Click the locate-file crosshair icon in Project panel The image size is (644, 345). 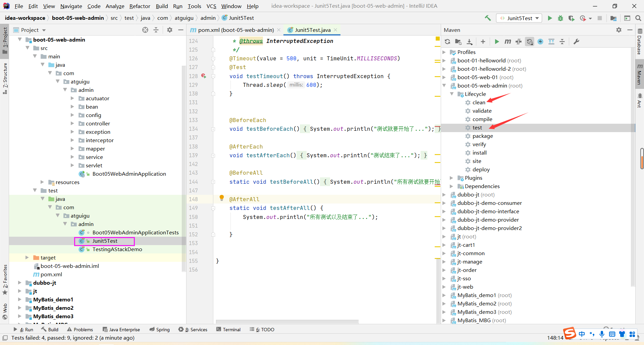[145, 30]
